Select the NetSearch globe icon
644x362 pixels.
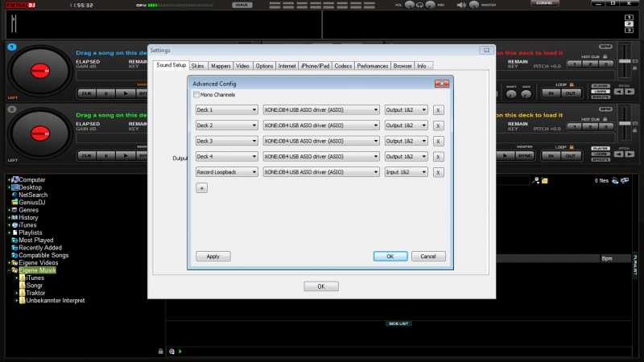14,195
